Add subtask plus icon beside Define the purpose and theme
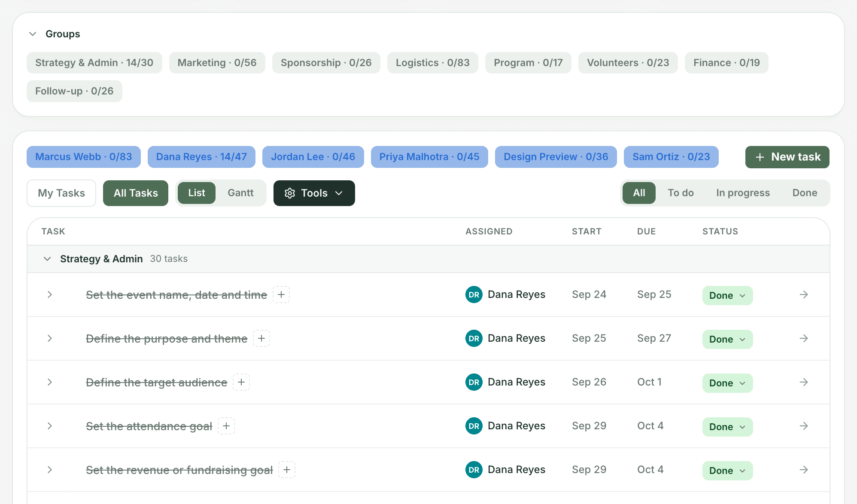This screenshot has width=857, height=504. (x=261, y=338)
